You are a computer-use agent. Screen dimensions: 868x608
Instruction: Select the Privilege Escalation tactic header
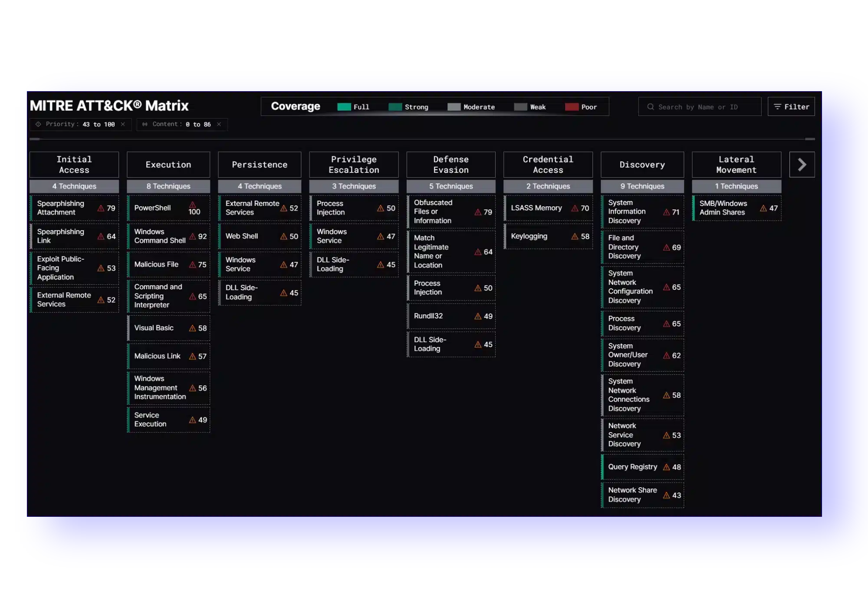[354, 165]
